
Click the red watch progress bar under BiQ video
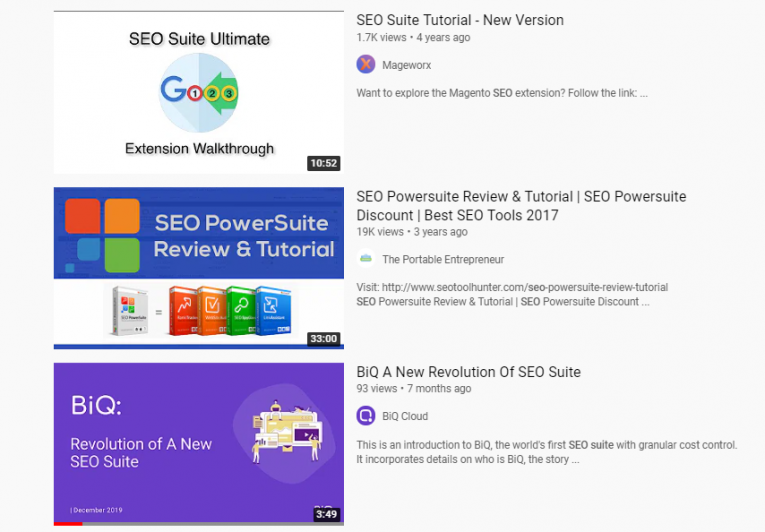point(68,524)
